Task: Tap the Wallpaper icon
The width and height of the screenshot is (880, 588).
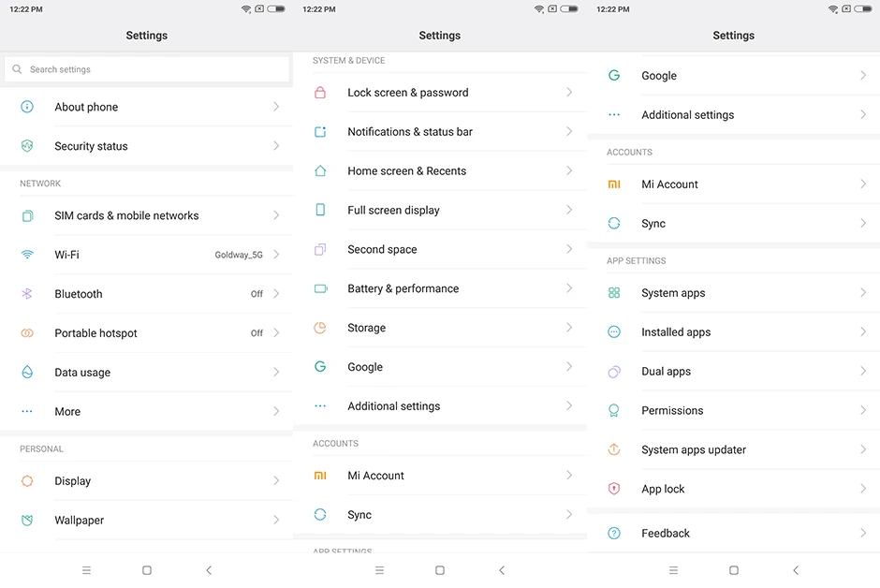Action: coord(27,520)
